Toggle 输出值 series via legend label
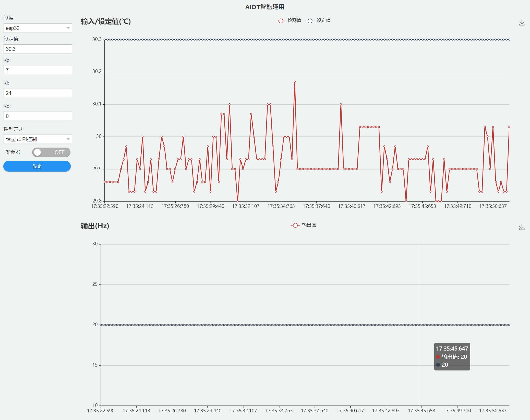 309,225
